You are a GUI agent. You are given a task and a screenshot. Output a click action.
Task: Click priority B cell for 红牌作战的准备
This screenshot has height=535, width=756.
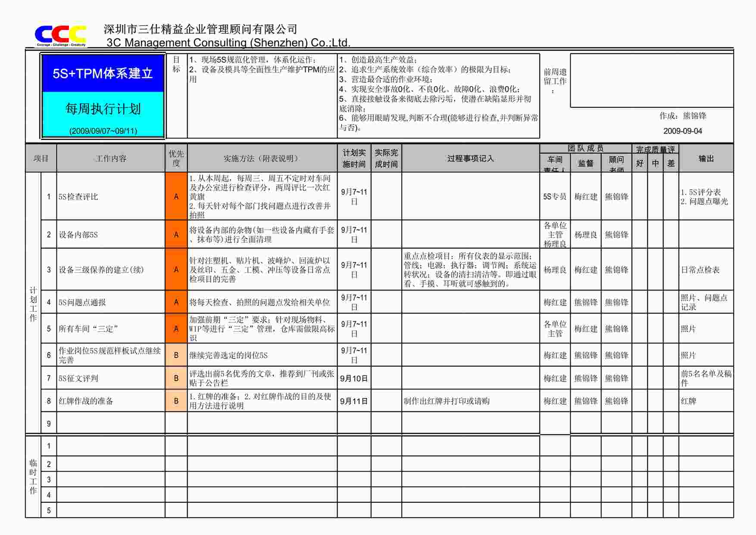tap(176, 401)
